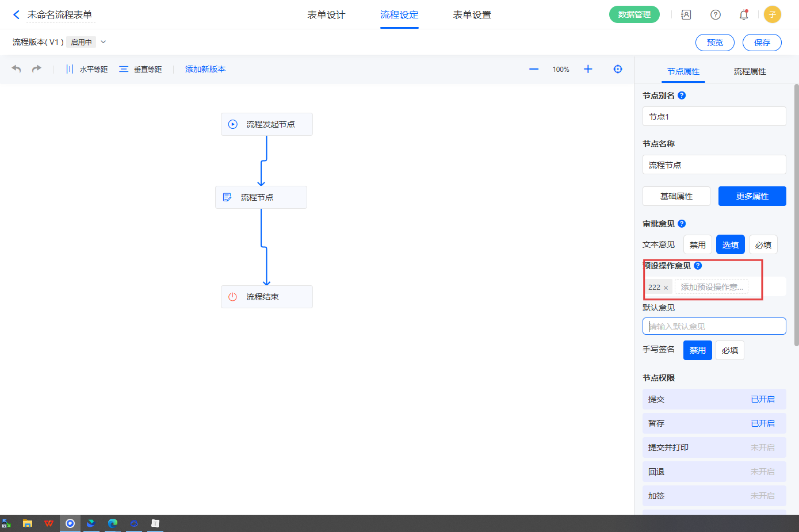This screenshot has height=532, width=799.
Task: Set handwritten signature to 必填
Action: point(729,350)
